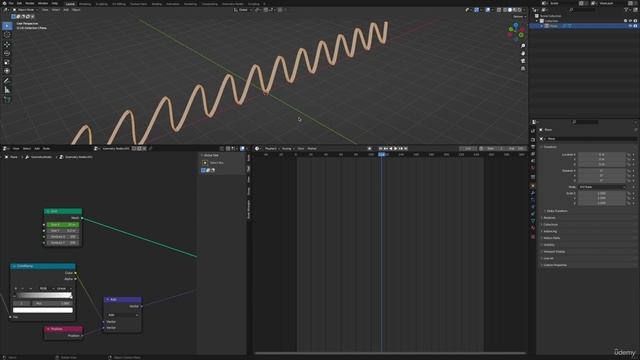The width and height of the screenshot is (640, 360).
Task: Click the Position node header
Action: [x=63, y=329]
